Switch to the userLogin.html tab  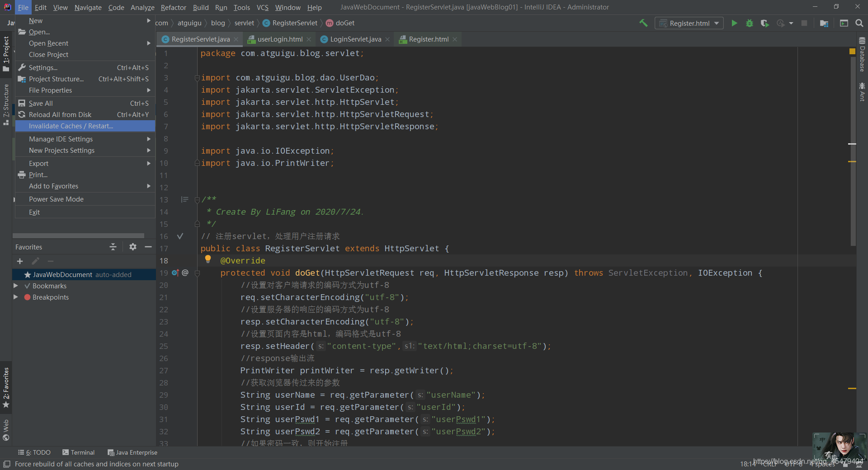click(280, 39)
